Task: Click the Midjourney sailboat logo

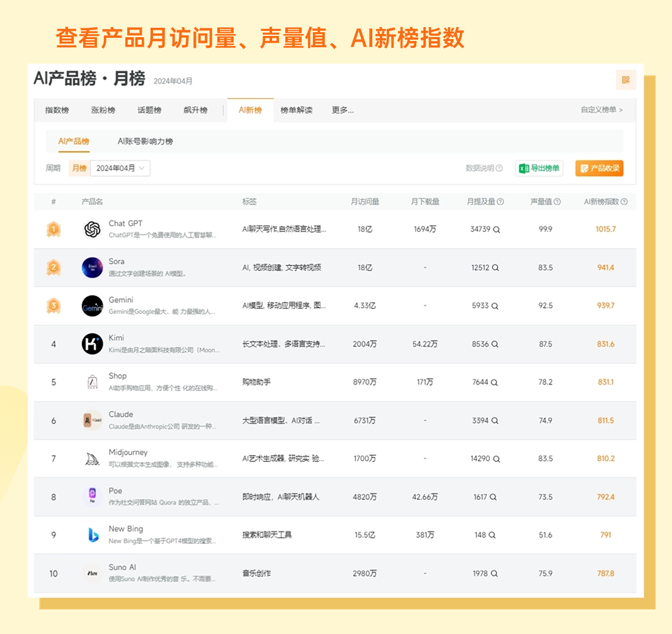Action: [x=92, y=459]
